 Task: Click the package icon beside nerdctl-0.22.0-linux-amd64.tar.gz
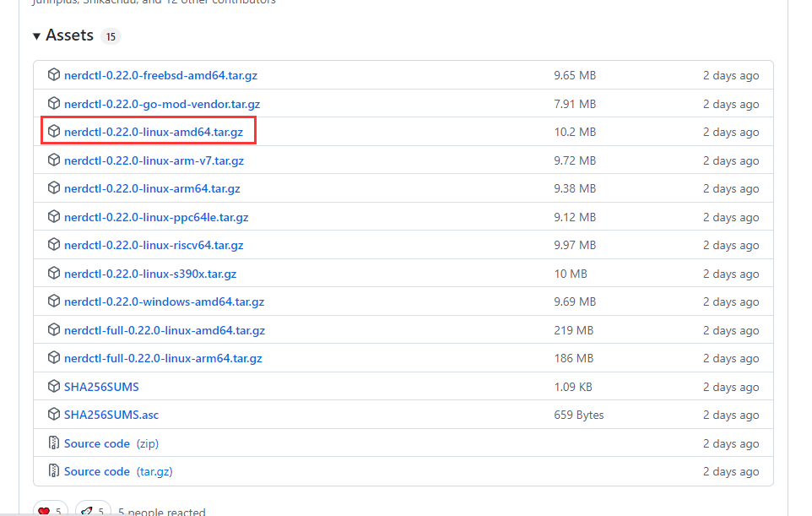point(54,131)
